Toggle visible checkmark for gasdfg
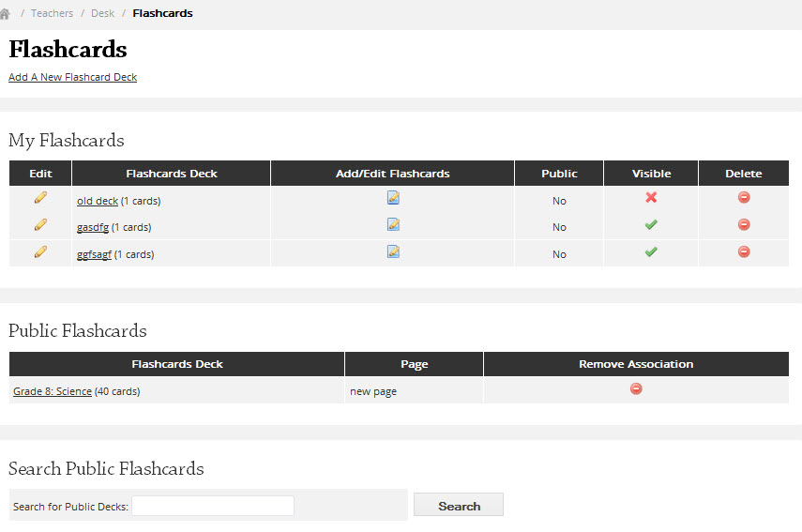This screenshot has width=802, height=532. [651, 224]
